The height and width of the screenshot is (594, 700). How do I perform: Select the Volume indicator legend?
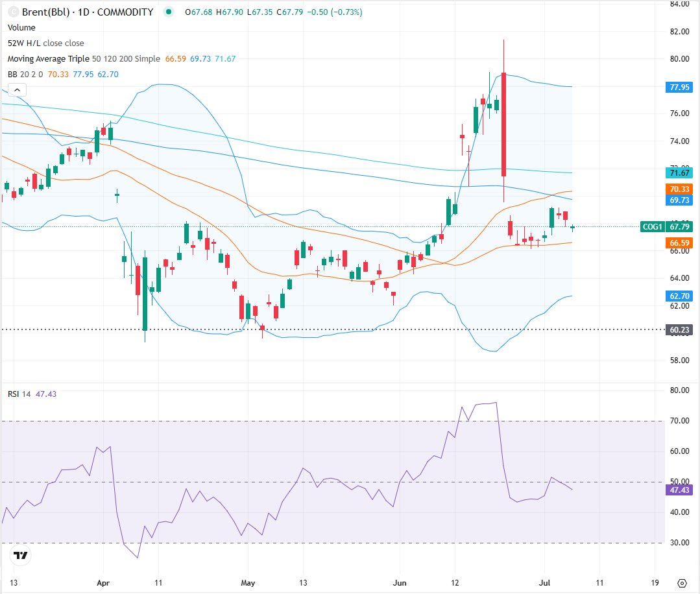(x=21, y=27)
